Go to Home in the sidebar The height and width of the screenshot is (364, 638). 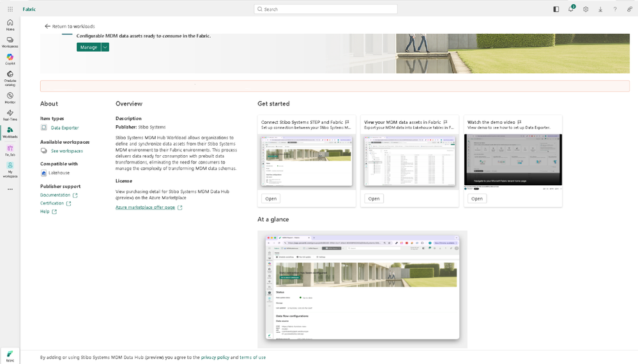10,25
